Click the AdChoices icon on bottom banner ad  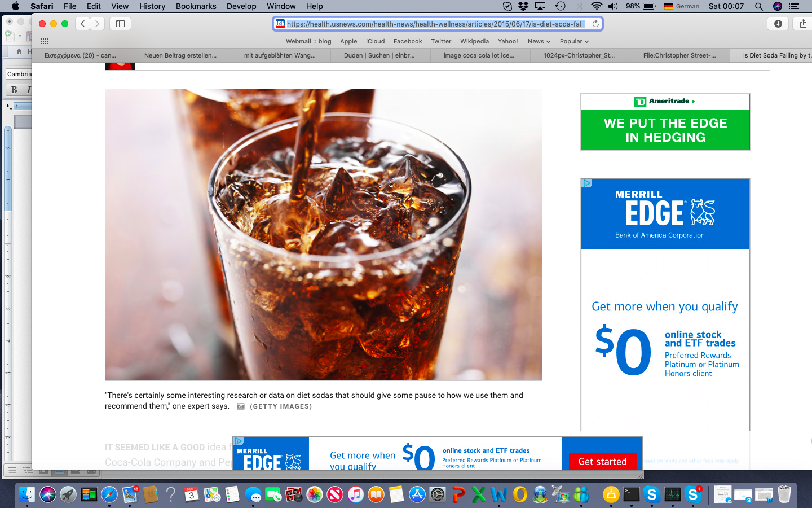(x=238, y=441)
